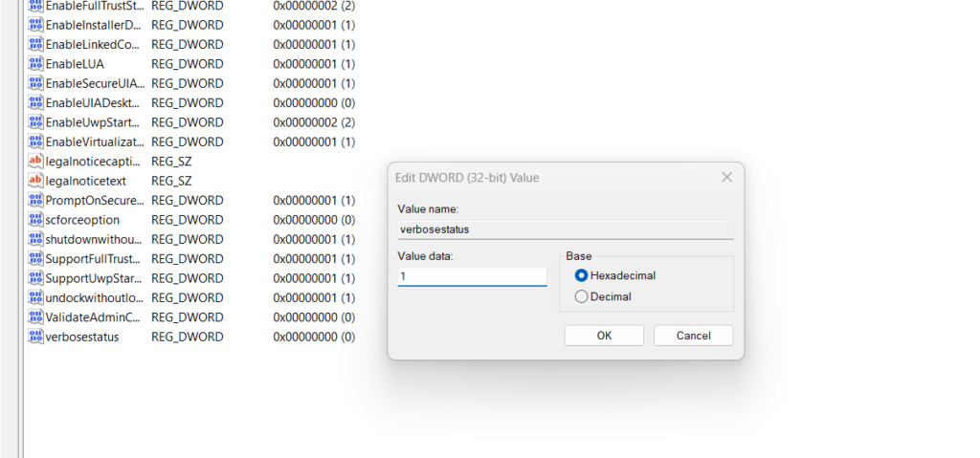Click the ValidateAdminCodeSignatures DWORD icon
The image size is (980, 458).
click(x=36, y=316)
